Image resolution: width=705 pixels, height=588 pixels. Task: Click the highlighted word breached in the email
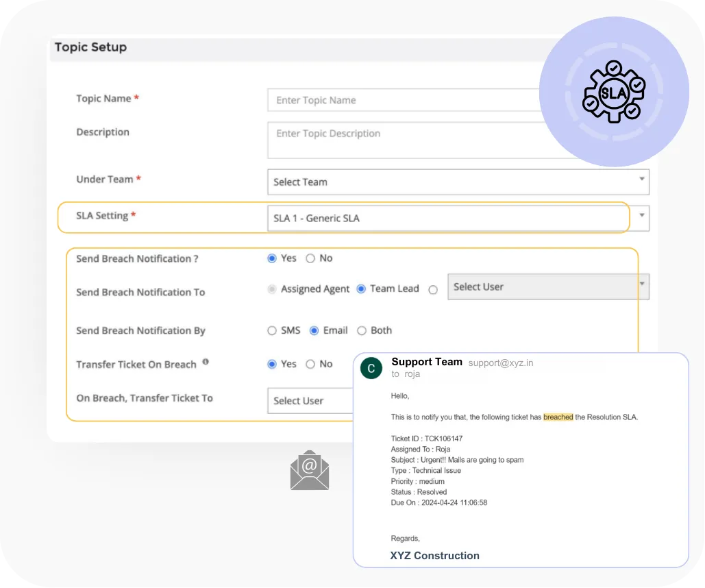pos(557,417)
